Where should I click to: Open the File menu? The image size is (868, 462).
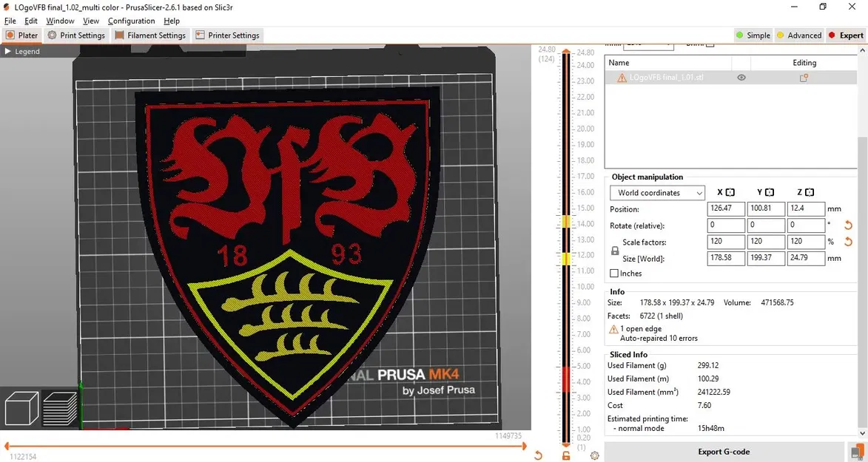(x=10, y=21)
